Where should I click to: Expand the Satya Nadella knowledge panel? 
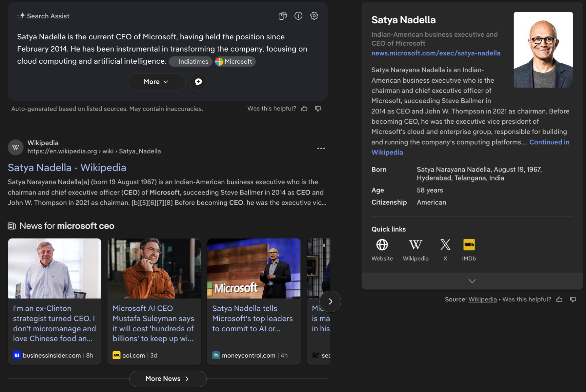472,281
